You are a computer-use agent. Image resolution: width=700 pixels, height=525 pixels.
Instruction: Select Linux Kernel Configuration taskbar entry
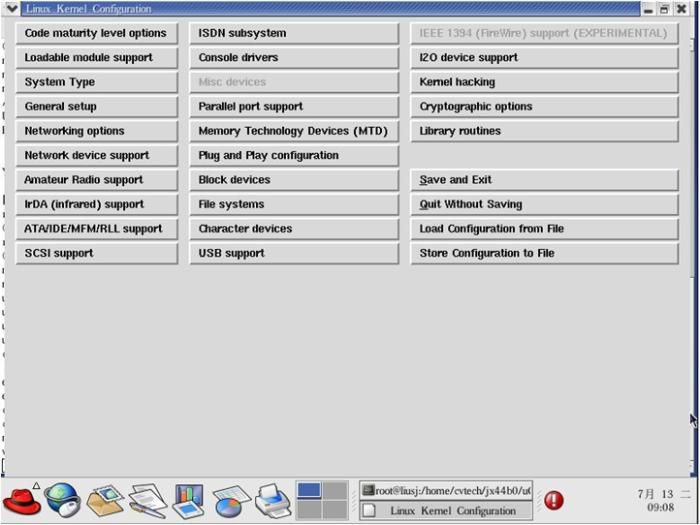click(446, 510)
